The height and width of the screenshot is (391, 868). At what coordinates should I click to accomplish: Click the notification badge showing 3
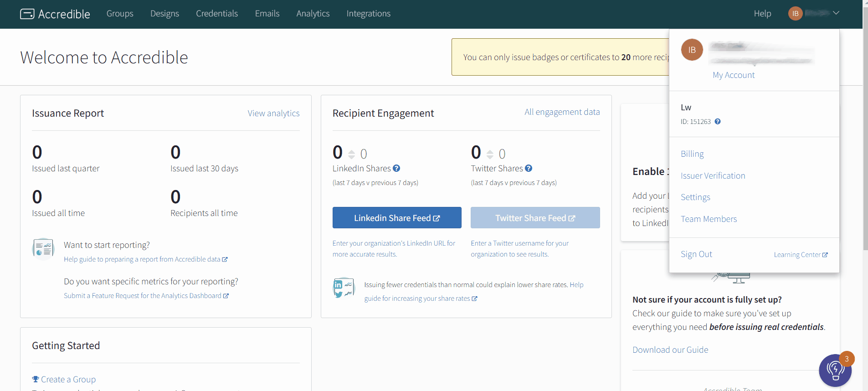point(847,359)
